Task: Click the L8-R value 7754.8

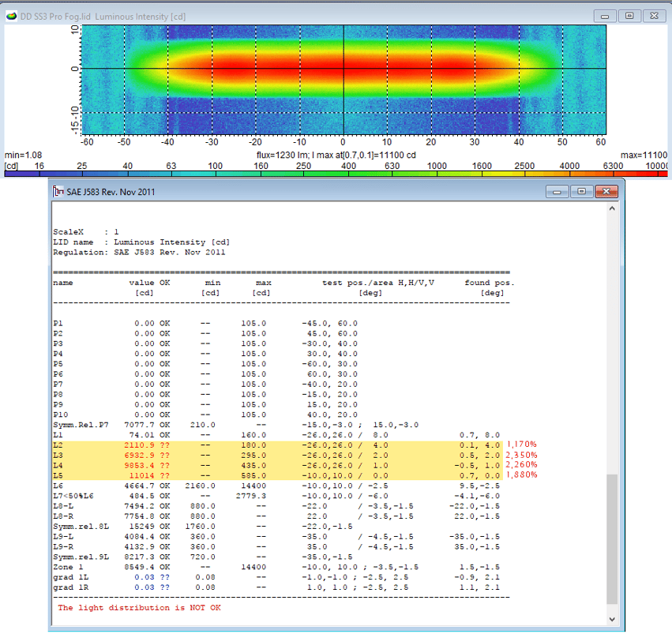Action: [x=139, y=516]
